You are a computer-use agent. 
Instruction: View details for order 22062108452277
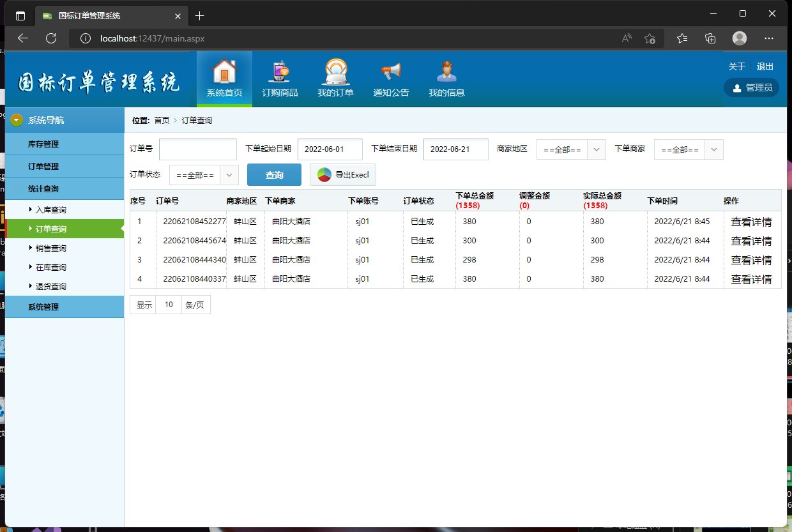click(x=751, y=222)
